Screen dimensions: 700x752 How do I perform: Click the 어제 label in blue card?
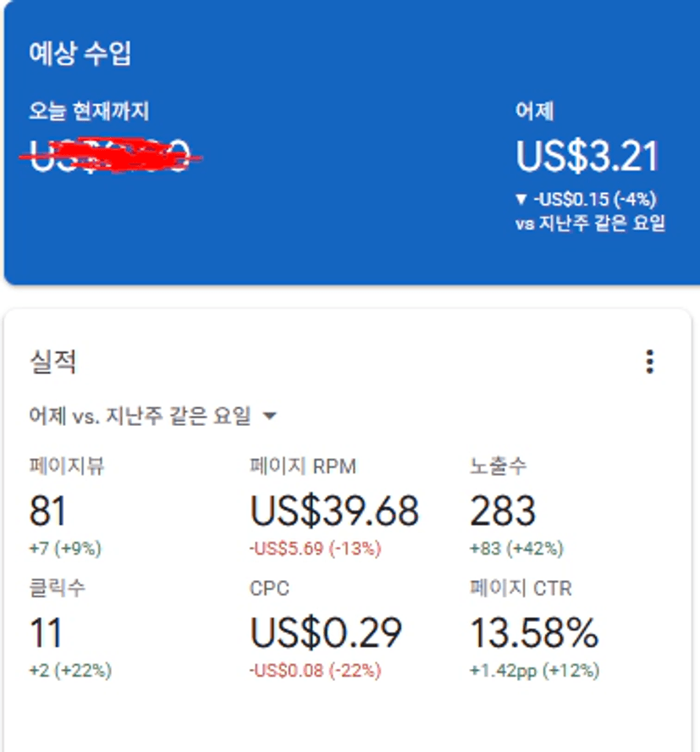click(x=534, y=111)
